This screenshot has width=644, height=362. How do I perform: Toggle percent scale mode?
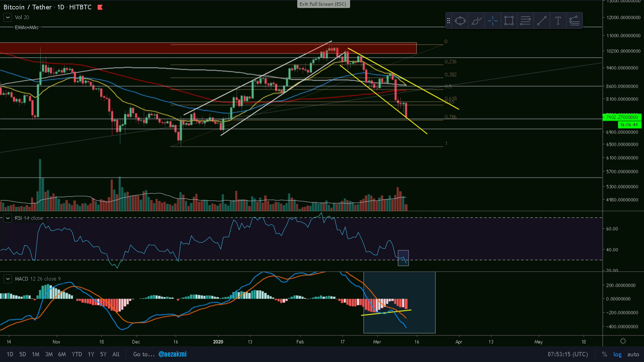click(x=604, y=354)
